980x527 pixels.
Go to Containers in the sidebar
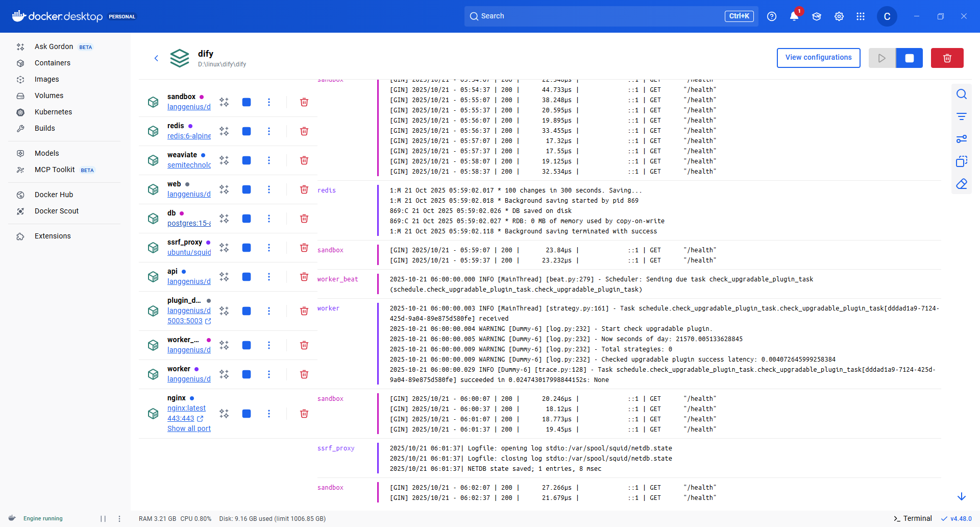(53, 63)
